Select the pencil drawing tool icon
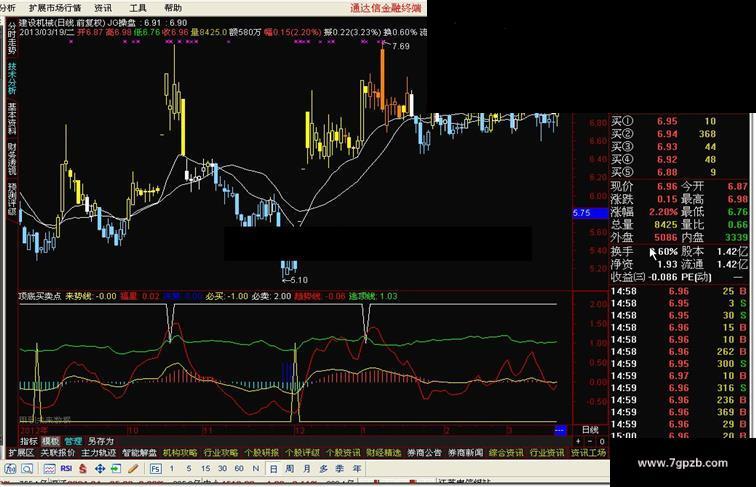 coord(134,468)
